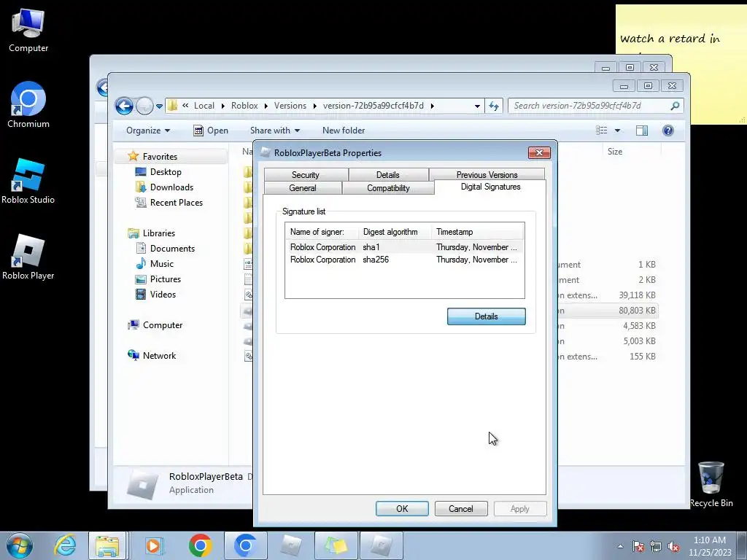Launch Internet Explorer from the taskbar
Viewport: 747px width, 560px height.
(x=65, y=545)
